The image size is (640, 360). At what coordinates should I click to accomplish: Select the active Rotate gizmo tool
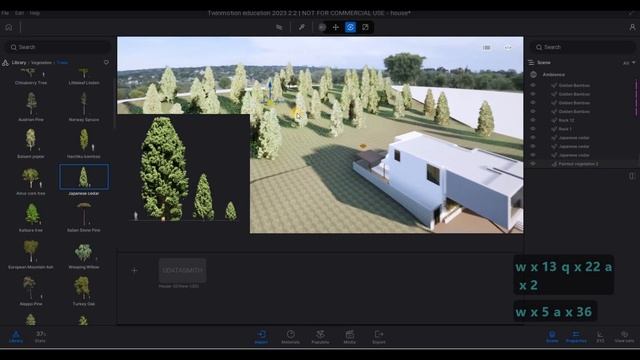(x=350, y=27)
